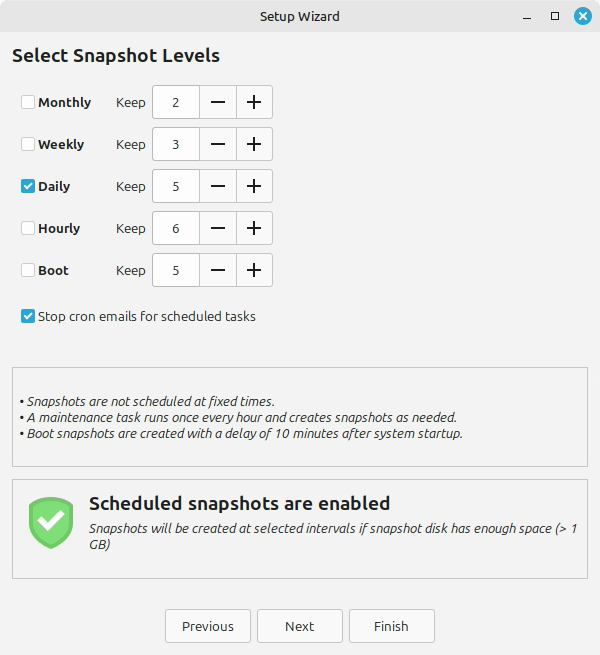Decrease Monthly snapshots keep count
This screenshot has height=655, width=600.
coord(218,102)
